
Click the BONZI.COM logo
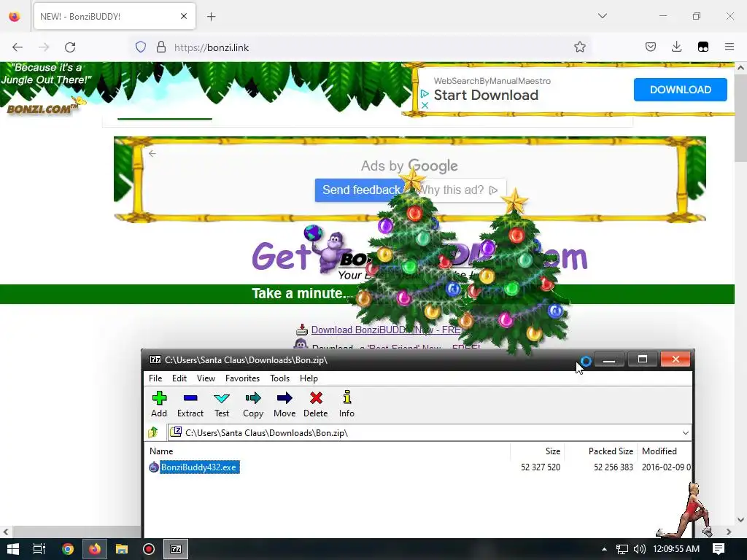point(42,109)
